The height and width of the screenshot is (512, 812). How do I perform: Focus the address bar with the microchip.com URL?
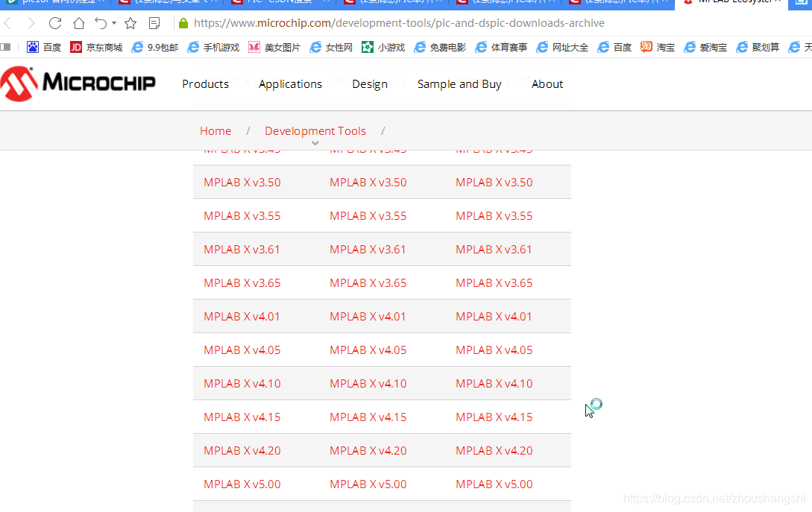tap(399, 23)
